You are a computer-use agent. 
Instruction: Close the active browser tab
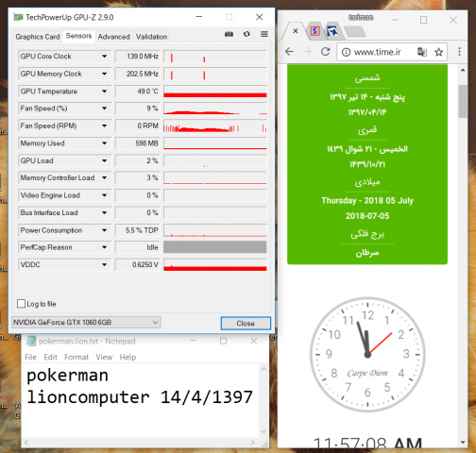tap(296, 31)
